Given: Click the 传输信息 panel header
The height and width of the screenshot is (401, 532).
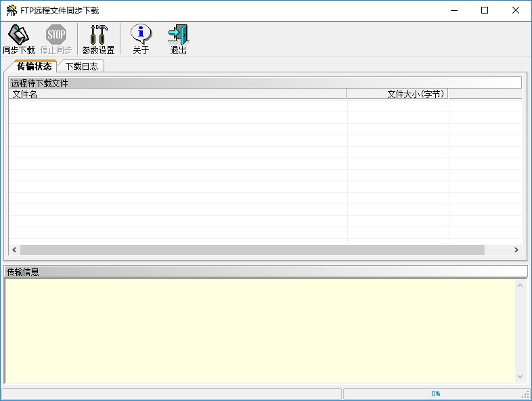Looking at the screenshot, I should 266,272.
